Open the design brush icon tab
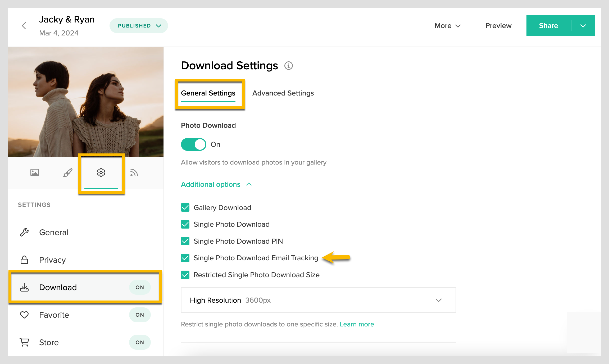Screen dimensions: 609x364 pyautogui.click(x=68, y=173)
